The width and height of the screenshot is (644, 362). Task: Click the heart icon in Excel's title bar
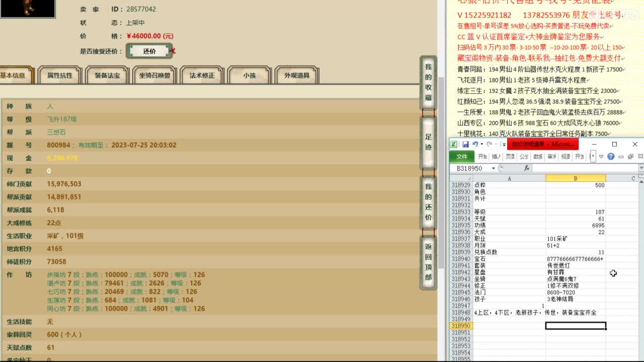[601, 156]
